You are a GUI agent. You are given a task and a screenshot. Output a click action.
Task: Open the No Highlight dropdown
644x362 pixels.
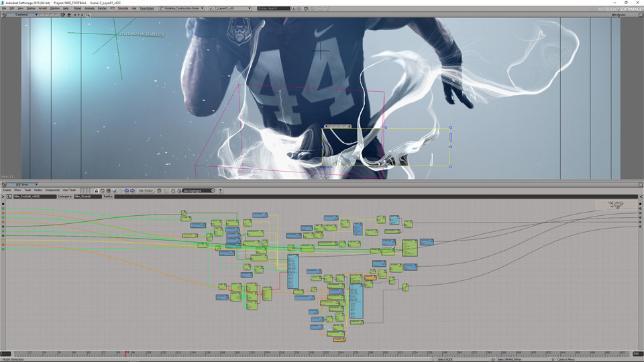199,191
